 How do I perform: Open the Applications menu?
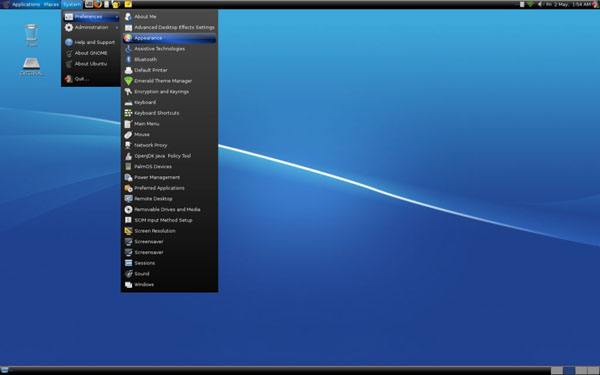pyautogui.click(x=26, y=4)
